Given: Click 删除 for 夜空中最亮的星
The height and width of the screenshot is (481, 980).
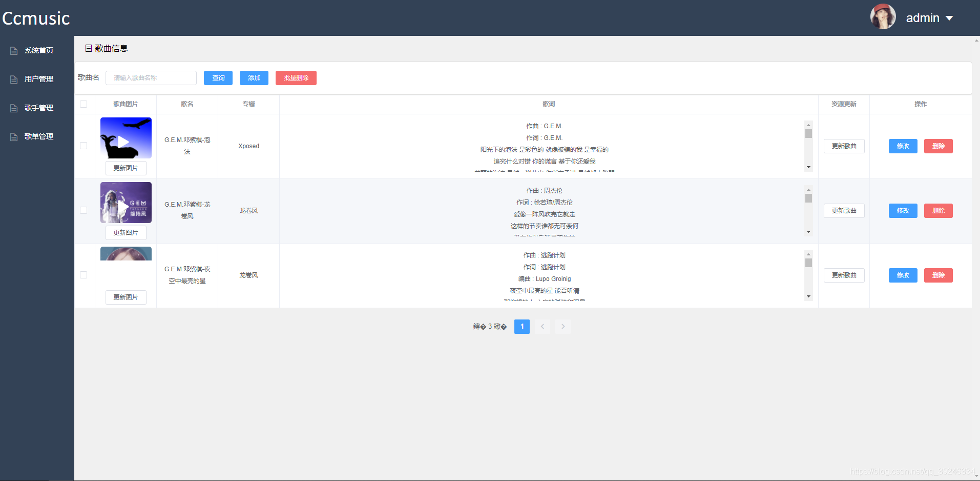Looking at the screenshot, I should pyautogui.click(x=939, y=275).
